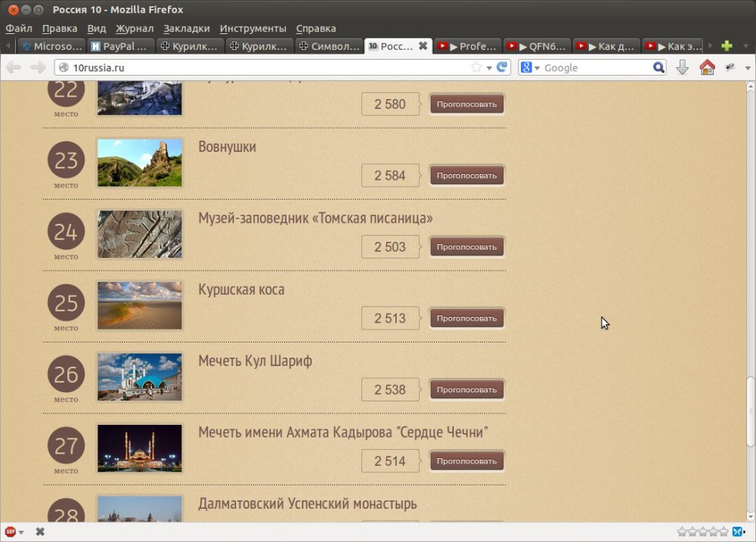Image resolution: width=756 pixels, height=542 pixels.
Task: Open the Downloads arrow icon
Action: (682, 67)
